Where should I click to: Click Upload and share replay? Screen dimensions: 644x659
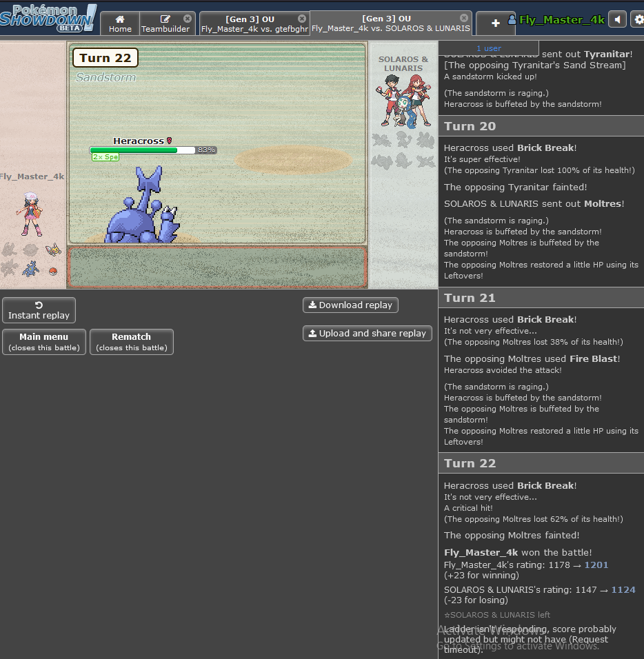[367, 334]
